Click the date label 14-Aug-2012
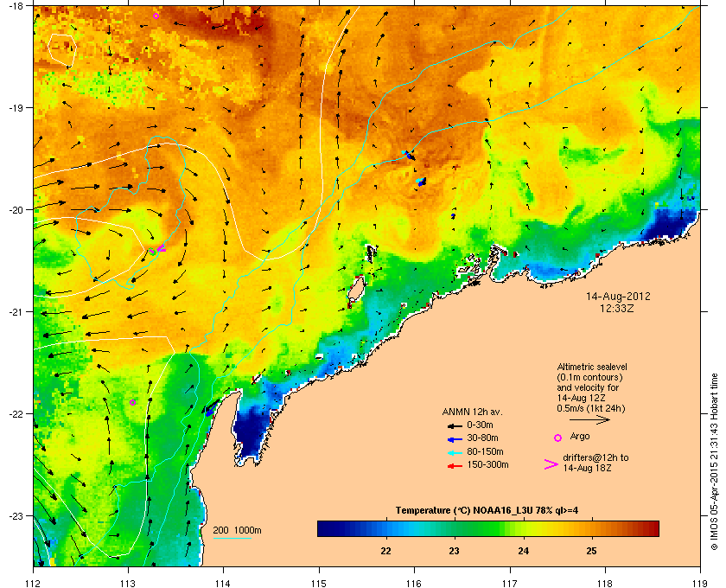The height and width of the screenshot is (588, 726). (618, 297)
